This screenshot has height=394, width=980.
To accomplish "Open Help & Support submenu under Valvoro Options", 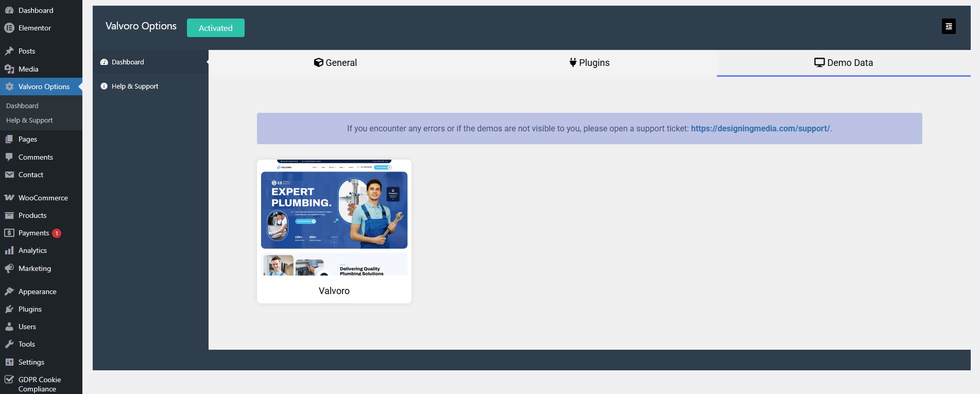I will (x=29, y=121).
